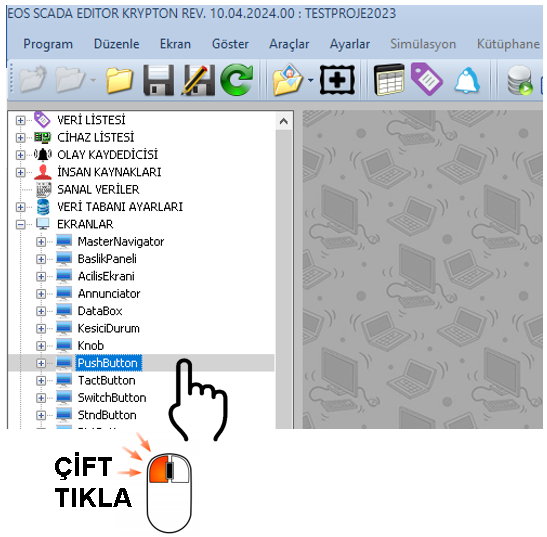This screenshot has height=537, width=547.
Task: Select the TactButton screen in tree
Action: [x=106, y=380]
